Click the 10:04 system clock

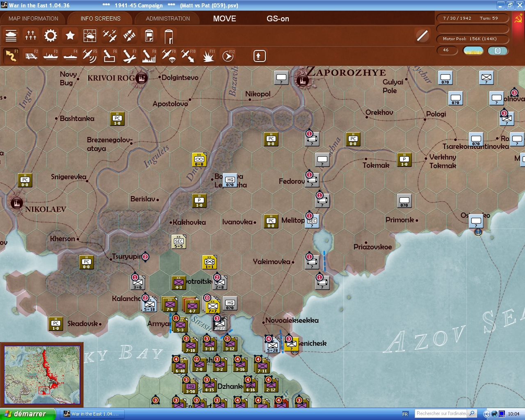pos(514,414)
